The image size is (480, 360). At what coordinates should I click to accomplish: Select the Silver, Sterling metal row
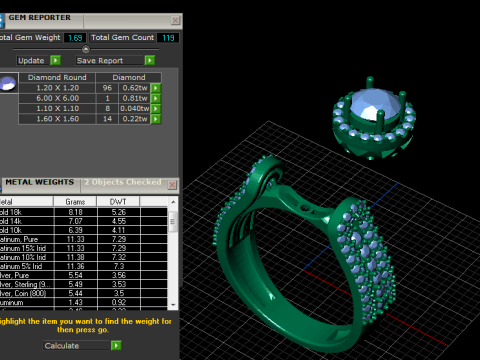tap(83, 284)
